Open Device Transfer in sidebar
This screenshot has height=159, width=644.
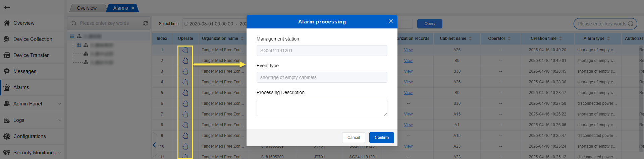(31, 55)
